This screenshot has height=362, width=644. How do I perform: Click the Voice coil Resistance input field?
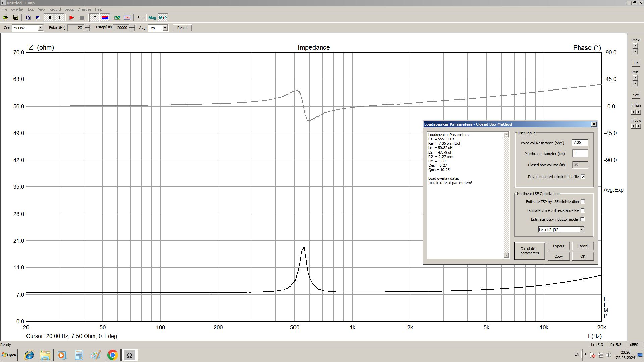[580, 143]
